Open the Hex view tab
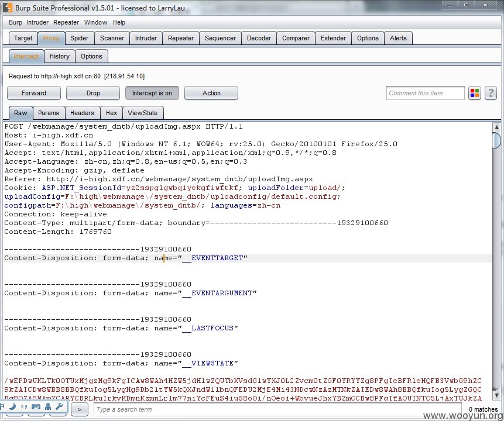This screenshot has width=504, height=421. click(111, 113)
